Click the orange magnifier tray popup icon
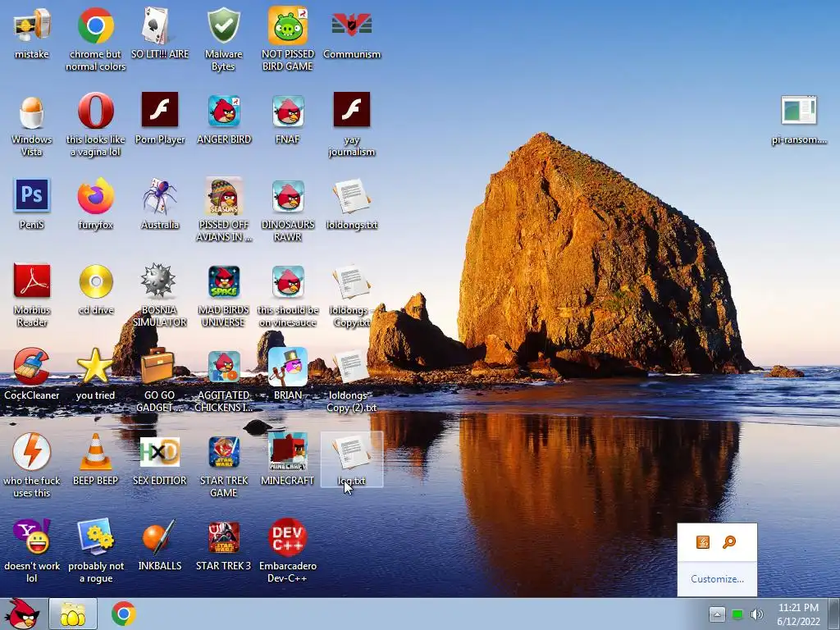This screenshot has width=840, height=630. pos(729,542)
